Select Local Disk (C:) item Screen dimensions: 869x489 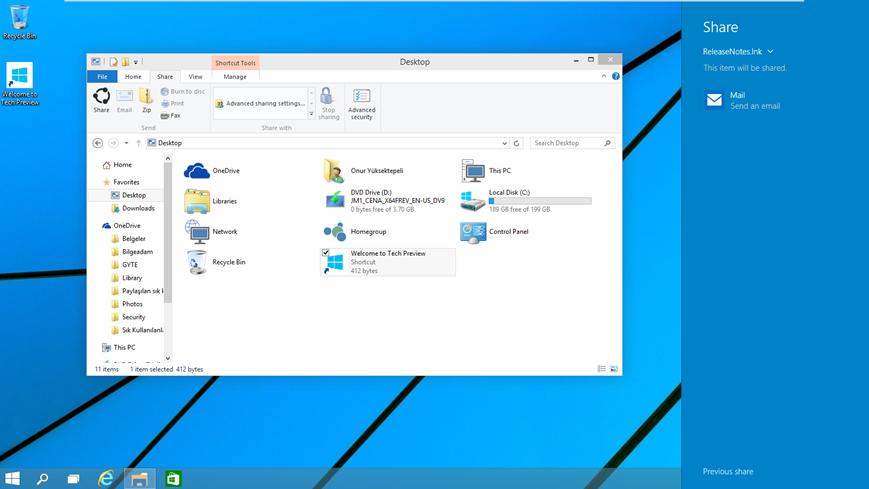click(x=525, y=201)
